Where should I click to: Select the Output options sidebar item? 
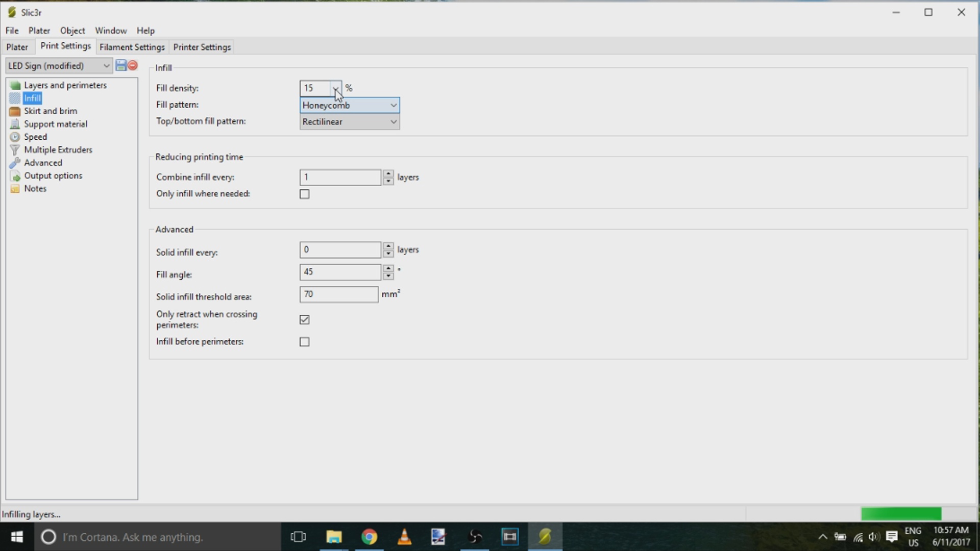click(x=53, y=176)
